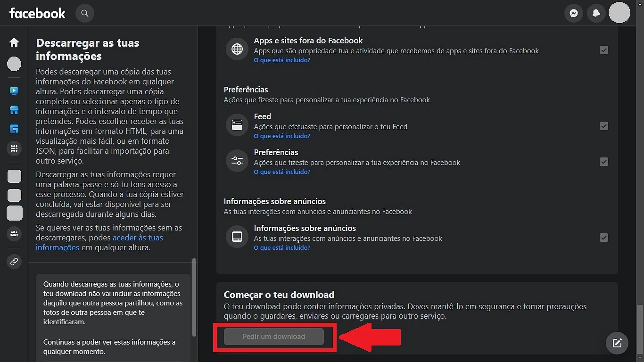Click 'Descarregar as tuas informações' title
The image size is (644, 362).
coord(88,49)
